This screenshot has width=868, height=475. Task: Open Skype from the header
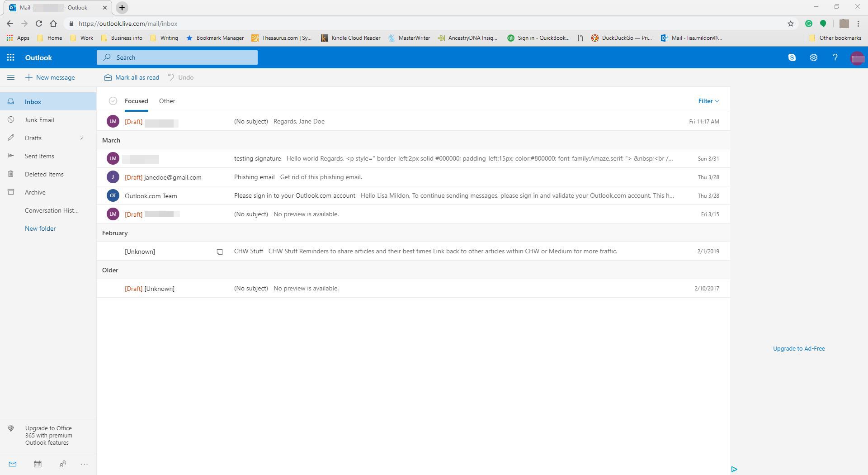(x=792, y=57)
